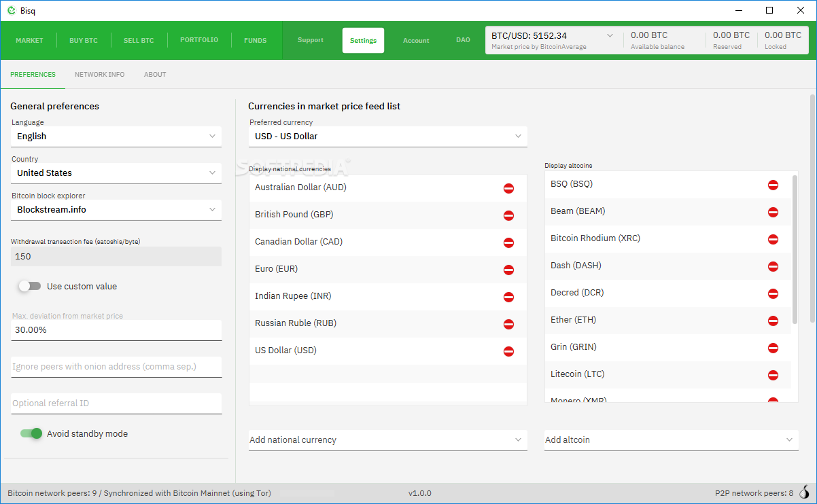Click the Available balance 0.00 BTC value

click(x=649, y=35)
